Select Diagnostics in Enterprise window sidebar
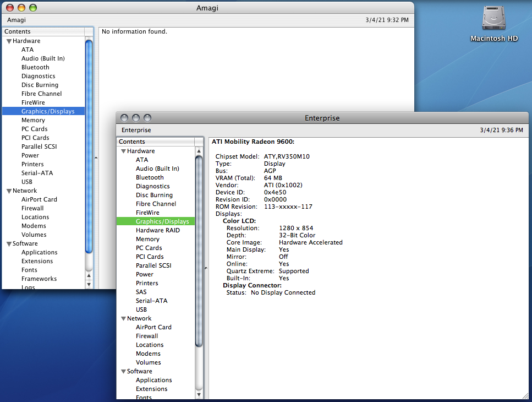Screen dimensions: 532x402 153,186
